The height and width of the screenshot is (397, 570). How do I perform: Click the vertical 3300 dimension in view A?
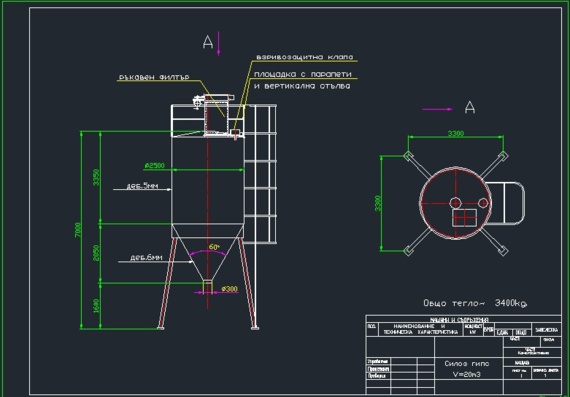click(x=378, y=203)
